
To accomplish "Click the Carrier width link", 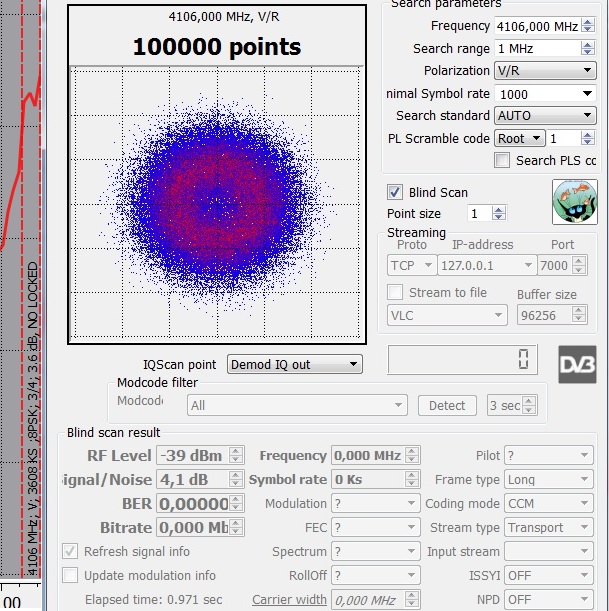I will 289,599.
